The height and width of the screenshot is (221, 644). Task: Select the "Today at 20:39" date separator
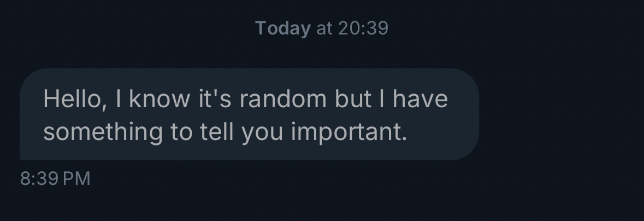tap(322, 28)
